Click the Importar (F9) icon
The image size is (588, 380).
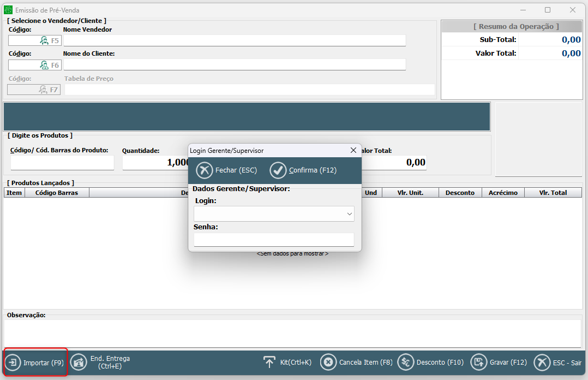13,363
